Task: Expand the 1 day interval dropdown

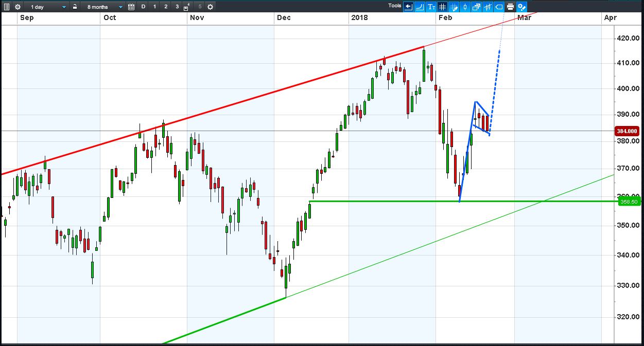Action: point(46,7)
